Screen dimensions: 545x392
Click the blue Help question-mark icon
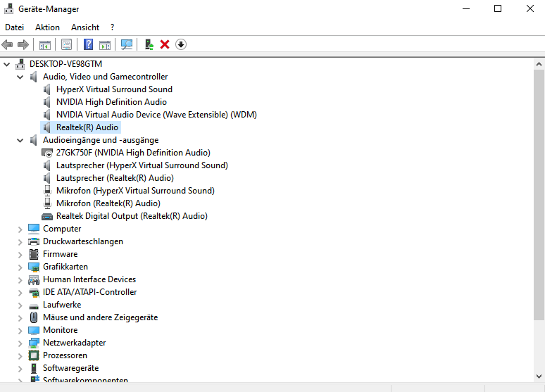(88, 44)
